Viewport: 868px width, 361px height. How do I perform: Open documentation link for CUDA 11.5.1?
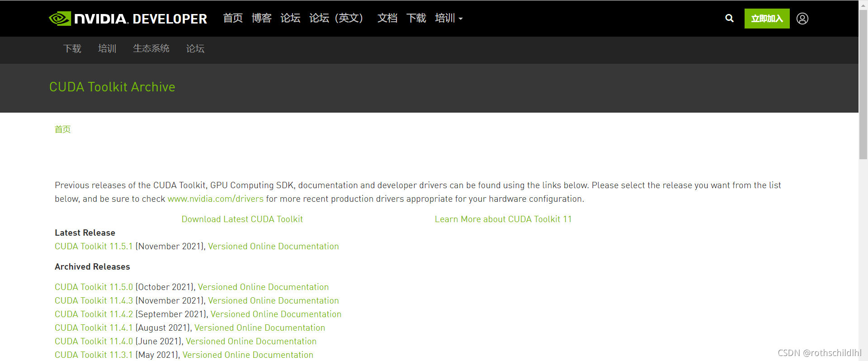(274, 247)
